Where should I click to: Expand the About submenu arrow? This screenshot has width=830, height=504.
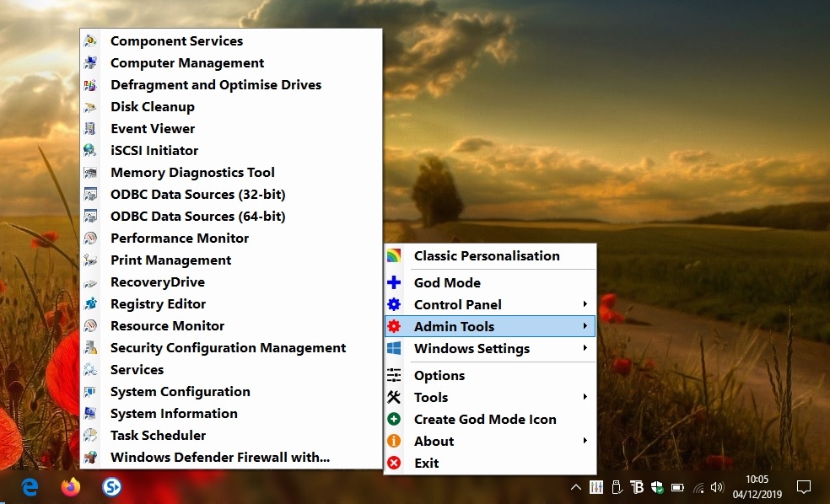pos(585,441)
